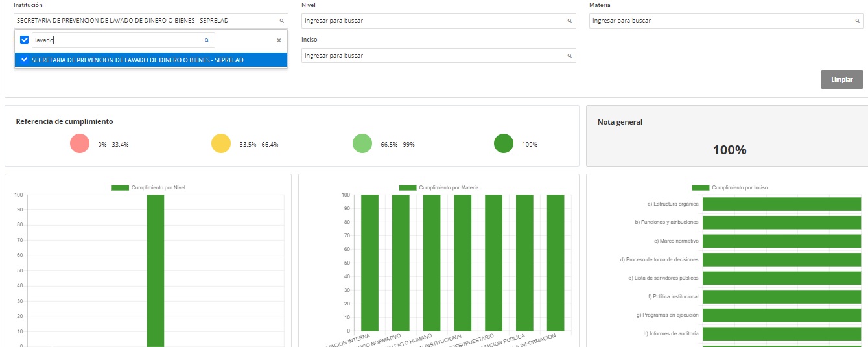Click the 'NORMATIVO' bar in Materia chart

point(401,263)
